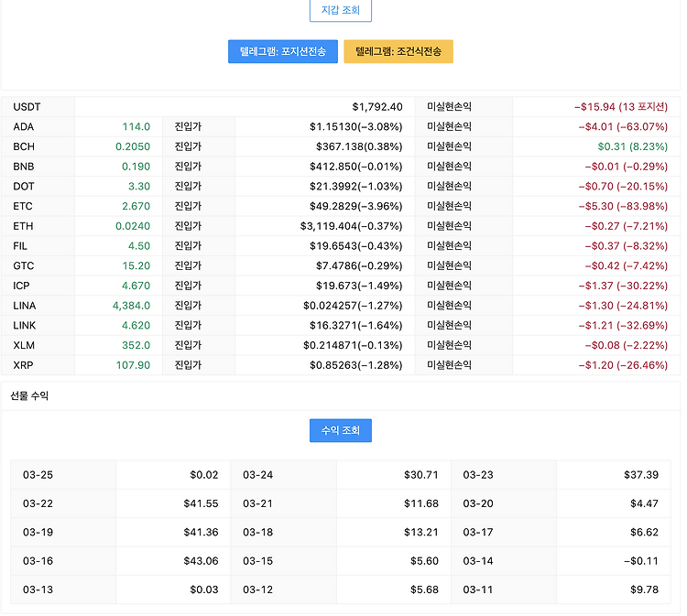Click total unrealized loss -$15.94 (13 포지션)
Screen dimensions: 687x616
click(x=621, y=107)
